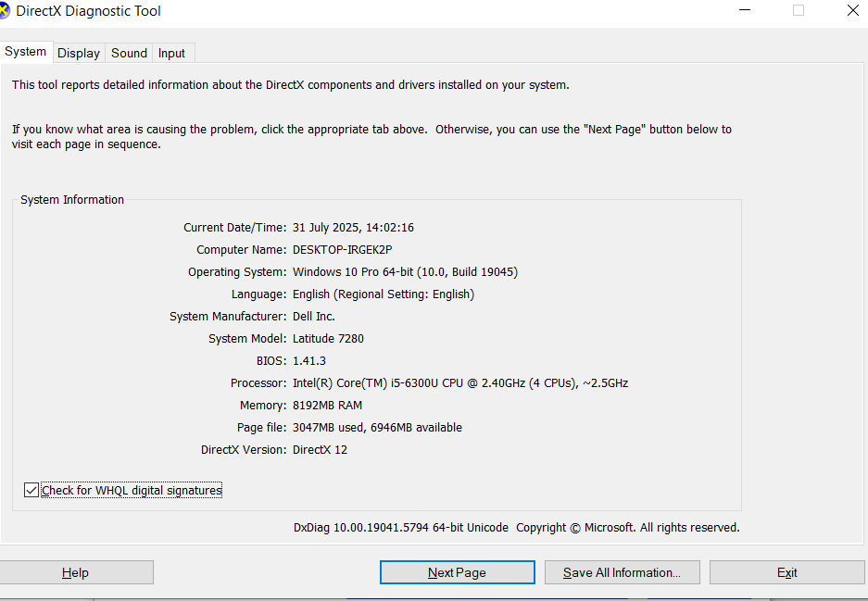Click the 8192MB RAM memory value
Screen dimensions: 868x601
(x=327, y=406)
